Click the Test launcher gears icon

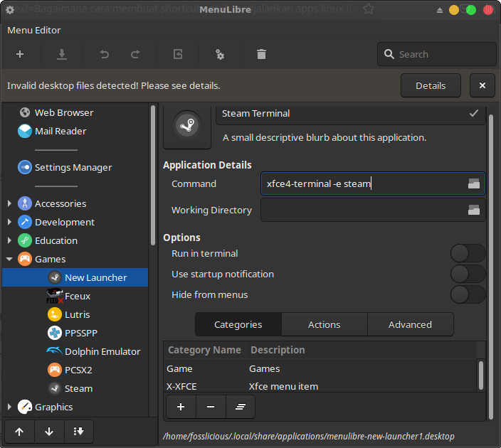click(219, 54)
